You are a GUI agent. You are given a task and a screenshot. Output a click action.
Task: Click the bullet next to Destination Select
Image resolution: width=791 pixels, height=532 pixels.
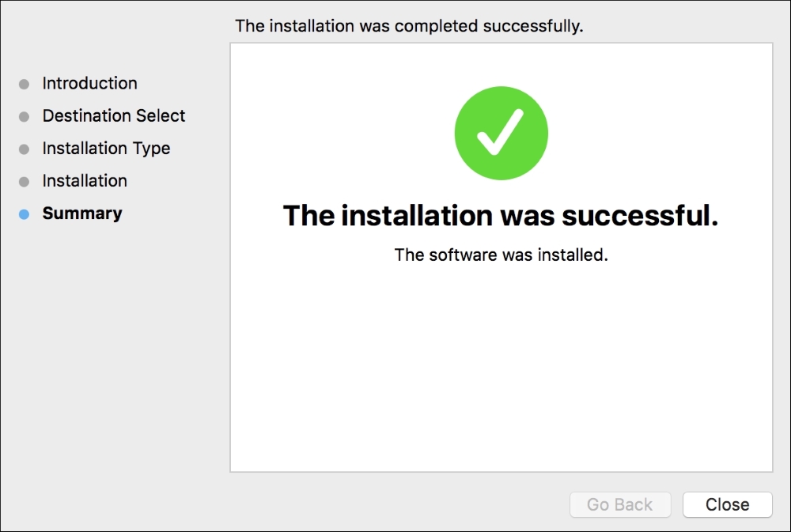[24, 117]
